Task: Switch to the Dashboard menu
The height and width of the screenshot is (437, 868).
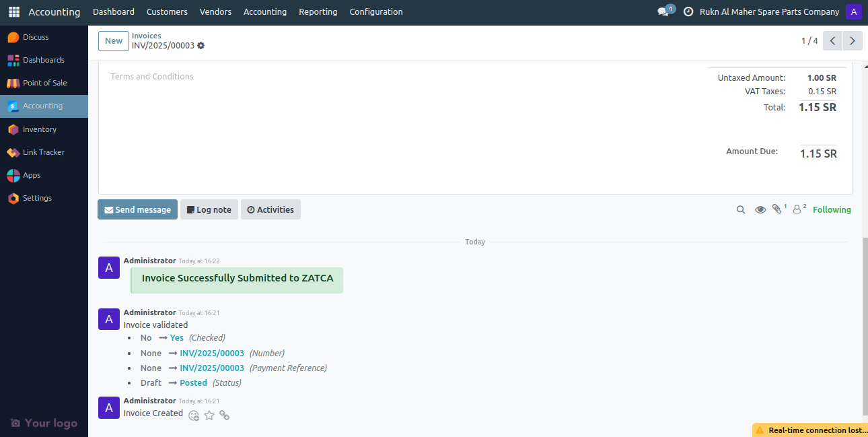Action: pyautogui.click(x=113, y=11)
